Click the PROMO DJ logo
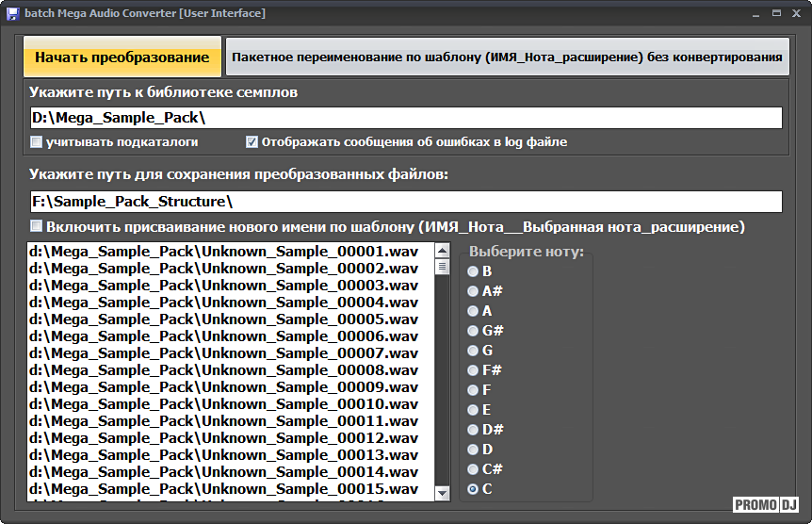Screen dimensions: 812x524 pos(766,505)
